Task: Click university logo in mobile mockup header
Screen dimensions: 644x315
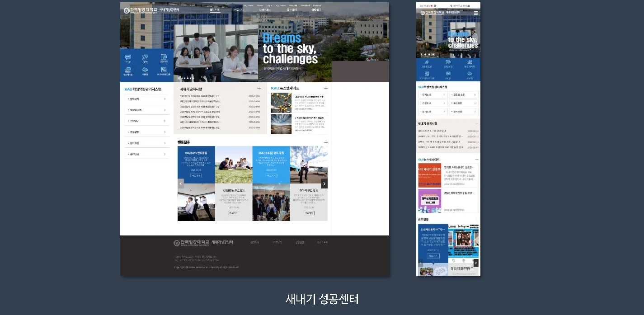Action: coord(432,13)
